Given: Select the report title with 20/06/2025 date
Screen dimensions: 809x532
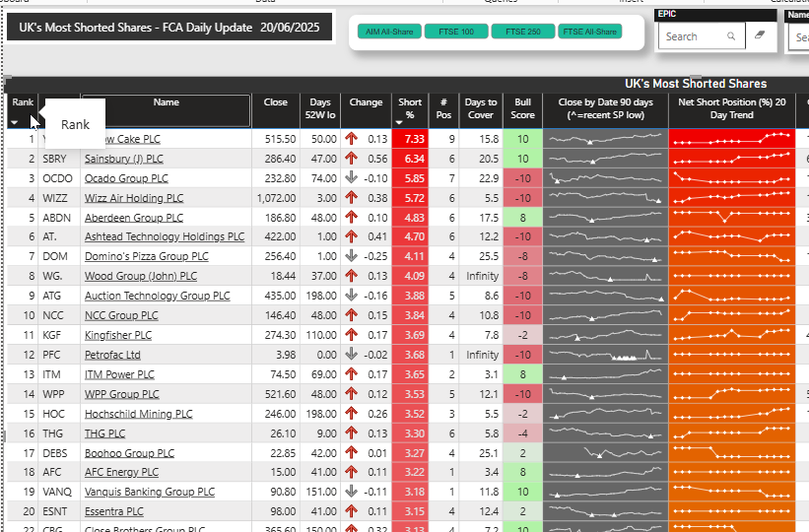Looking at the screenshot, I should click(169, 28).
